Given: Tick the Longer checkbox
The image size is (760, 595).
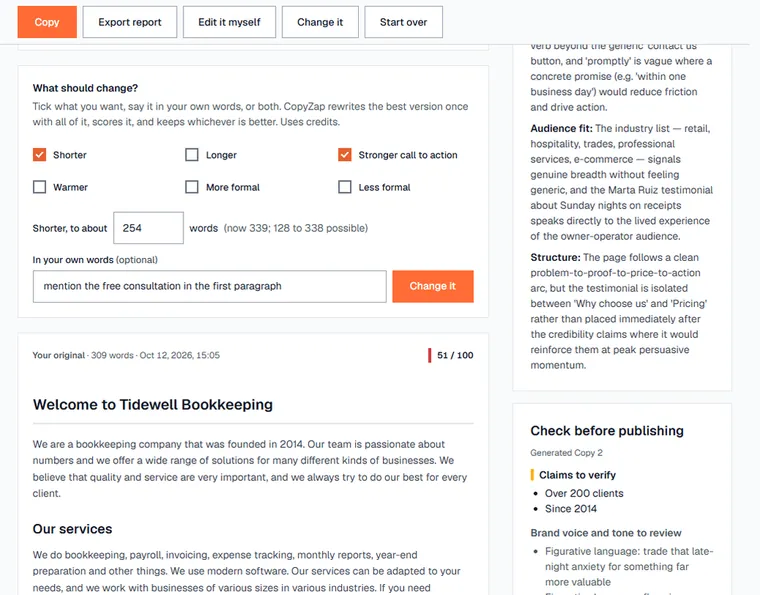Looking at the screenshot, I should click(x=192, y=155).
